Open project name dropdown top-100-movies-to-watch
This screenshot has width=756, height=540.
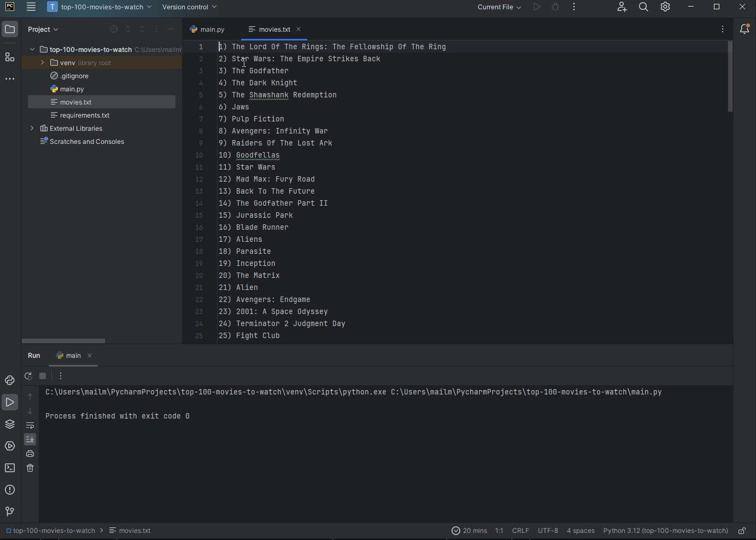99,7
